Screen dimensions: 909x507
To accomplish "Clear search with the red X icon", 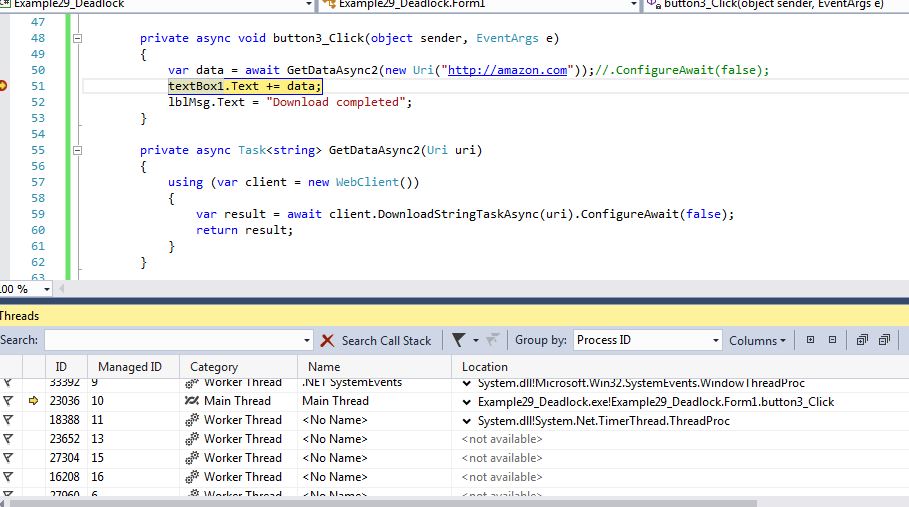I will coord(327,341).
